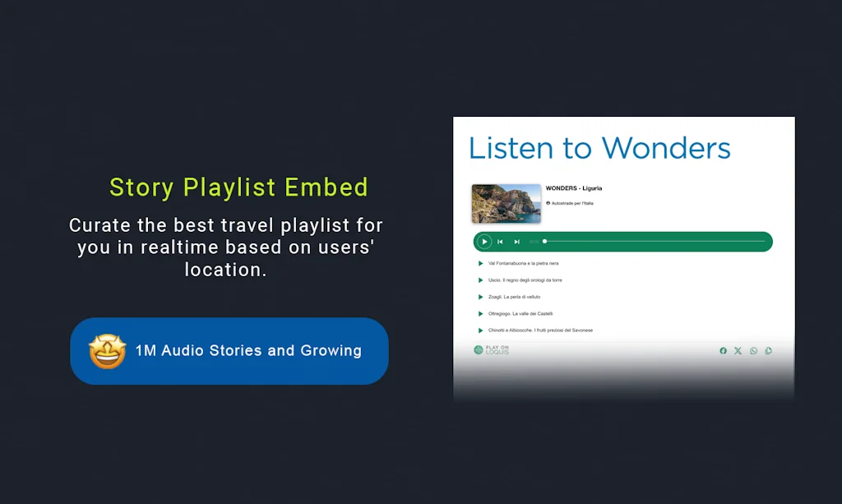Play 'Val Fontanabuona e la pietra nera' arrow
The image size is (842, 504).
tap(480, 263)
